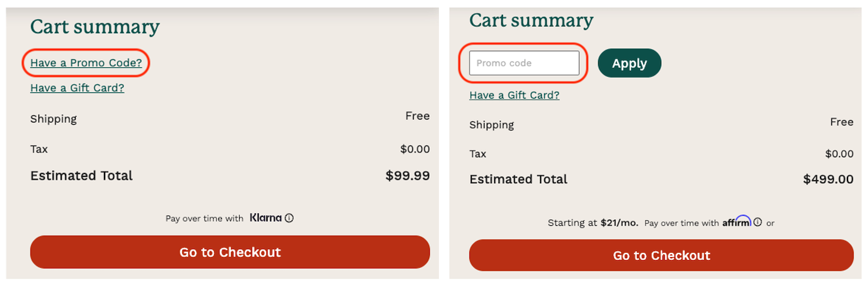868x287 pixels.
Task: Click the $99.99 estimated total amount
Action: point(408,176)
